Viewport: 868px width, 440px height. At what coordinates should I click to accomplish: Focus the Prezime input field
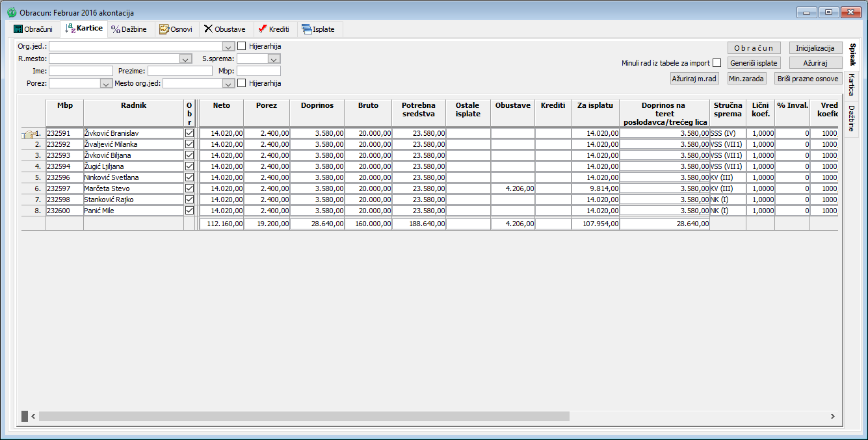coord(180,71)
